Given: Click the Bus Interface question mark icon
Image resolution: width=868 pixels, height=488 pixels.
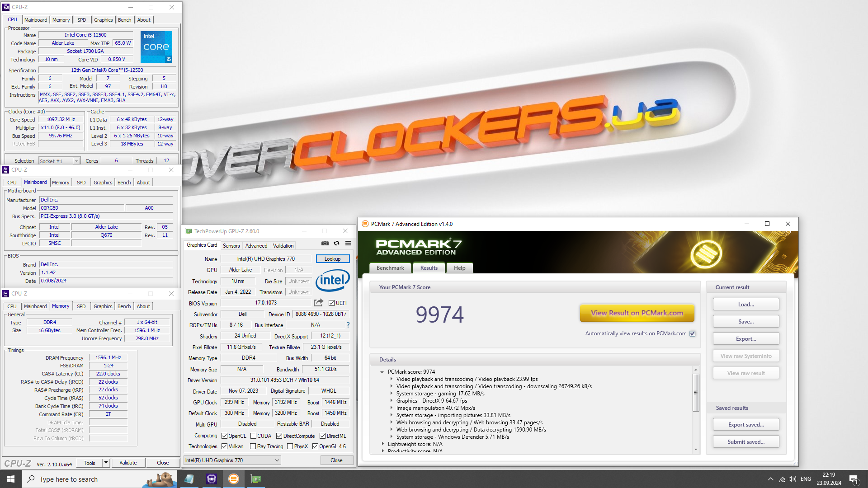Looking at the screenshot, I should [348, 325].
